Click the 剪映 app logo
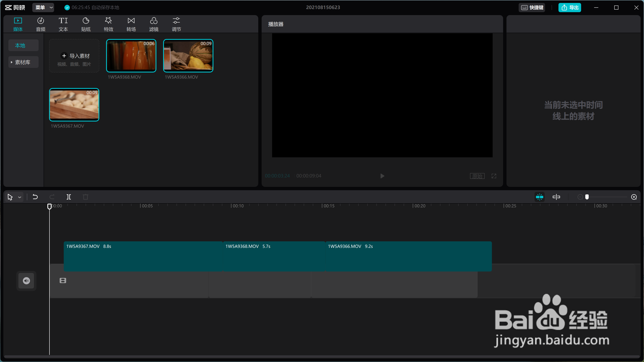 pos(15,8)
